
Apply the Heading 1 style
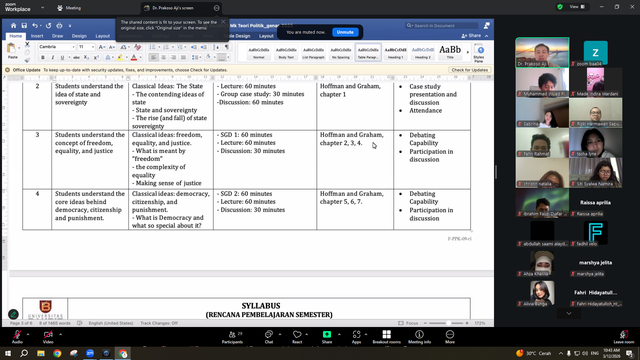tap(396, 53)
